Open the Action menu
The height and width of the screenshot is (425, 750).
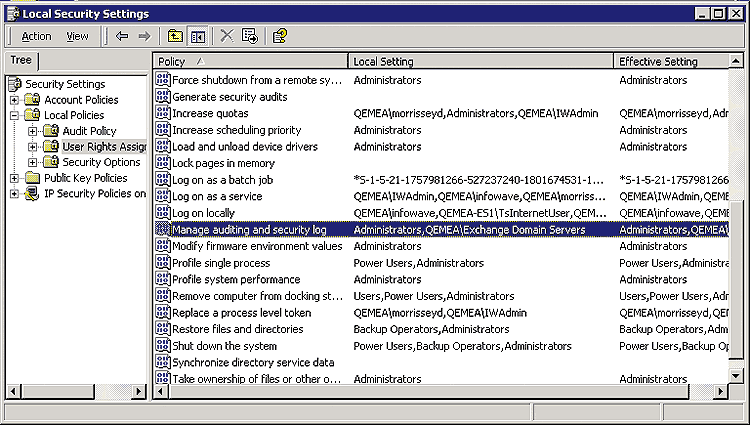point(36,36)
